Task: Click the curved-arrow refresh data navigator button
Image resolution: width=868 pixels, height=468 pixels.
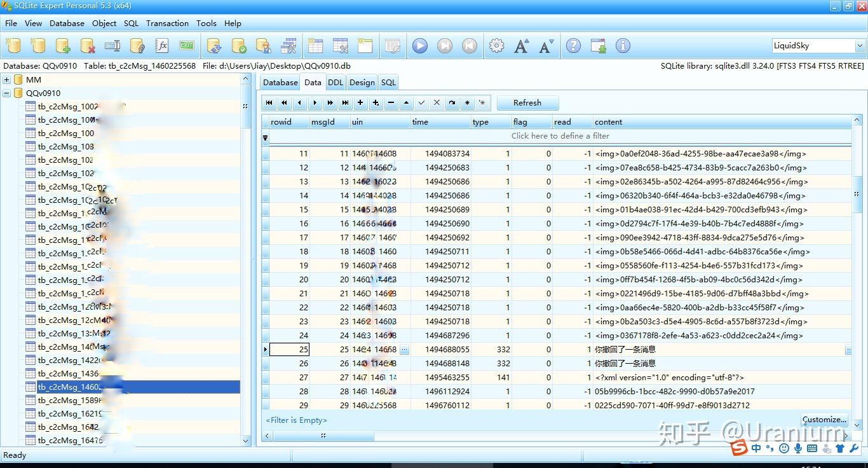Action: tap(452, 102)
